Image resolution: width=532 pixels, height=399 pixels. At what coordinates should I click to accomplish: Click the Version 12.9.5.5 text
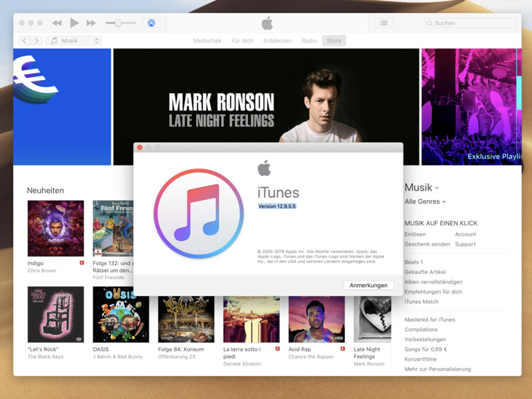(277, 206)
